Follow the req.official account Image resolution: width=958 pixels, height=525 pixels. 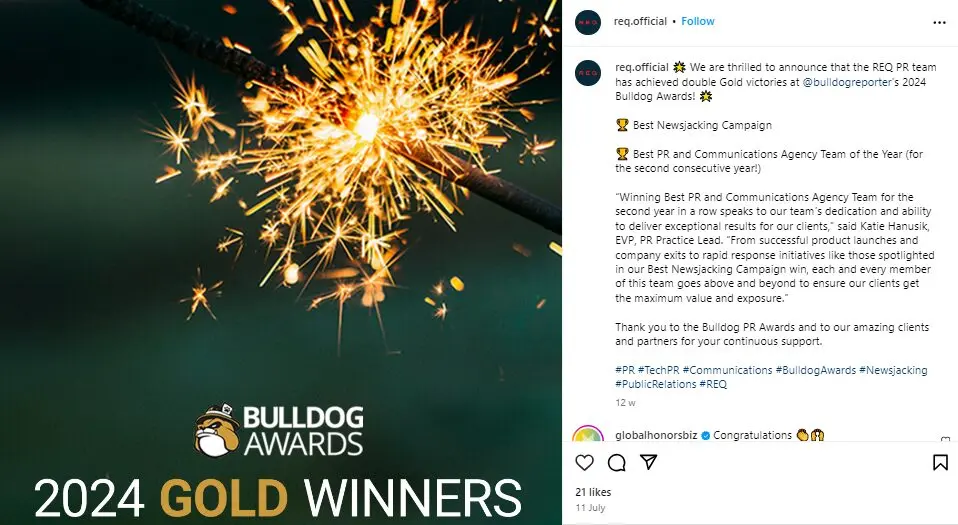click(x=698, y=22)
